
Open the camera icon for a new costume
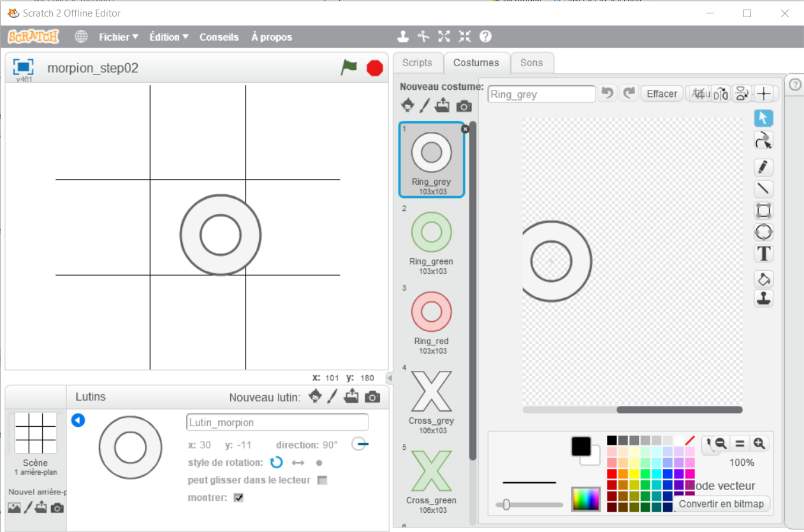464,106
